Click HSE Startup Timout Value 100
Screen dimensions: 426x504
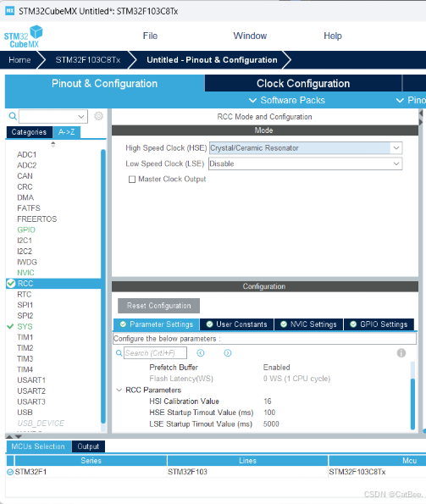tap(269, 413)
